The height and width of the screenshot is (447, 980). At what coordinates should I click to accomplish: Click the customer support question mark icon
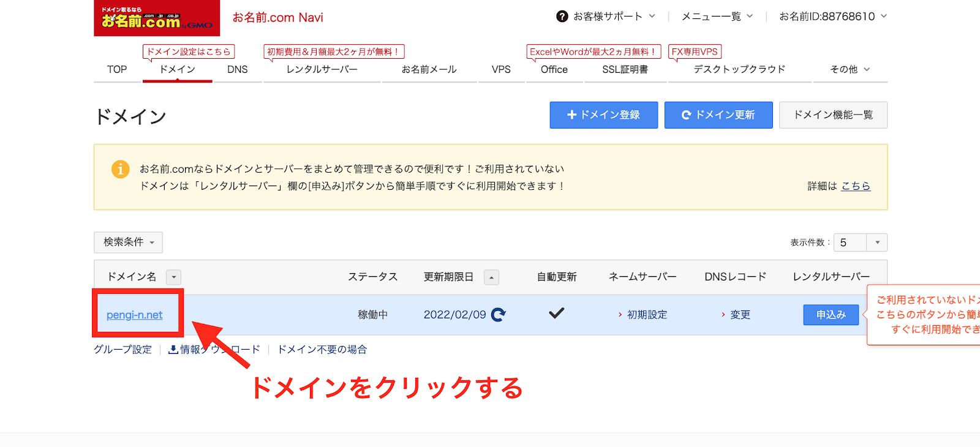point(562,17)
